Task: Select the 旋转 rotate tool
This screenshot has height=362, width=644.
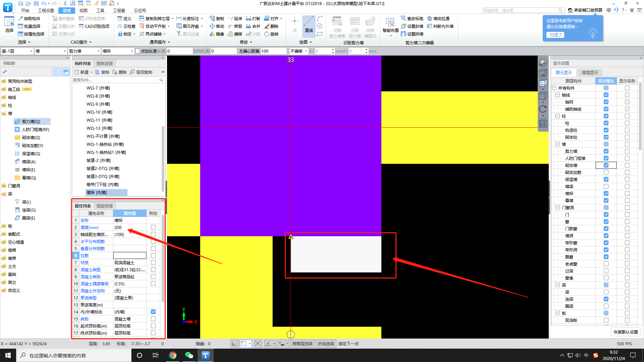Action: tap(271, 34)
